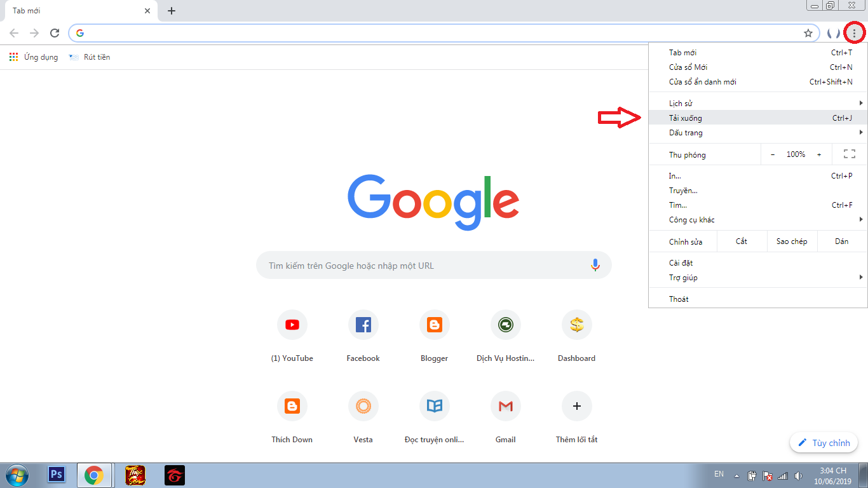Select 'Truyền...' cast entry
The width and height of the screenshot is (868, 488).
click(758, 191)
